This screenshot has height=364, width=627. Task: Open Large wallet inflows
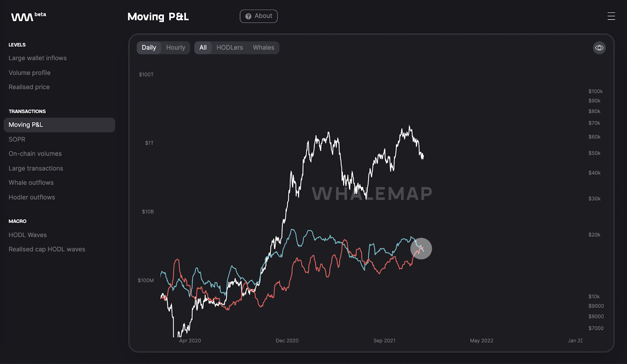(38, 58)
